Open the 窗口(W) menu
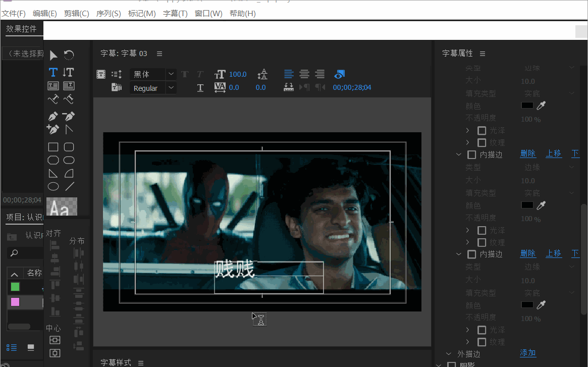Viewport: 588px width, 367px height. pos(208,14)
